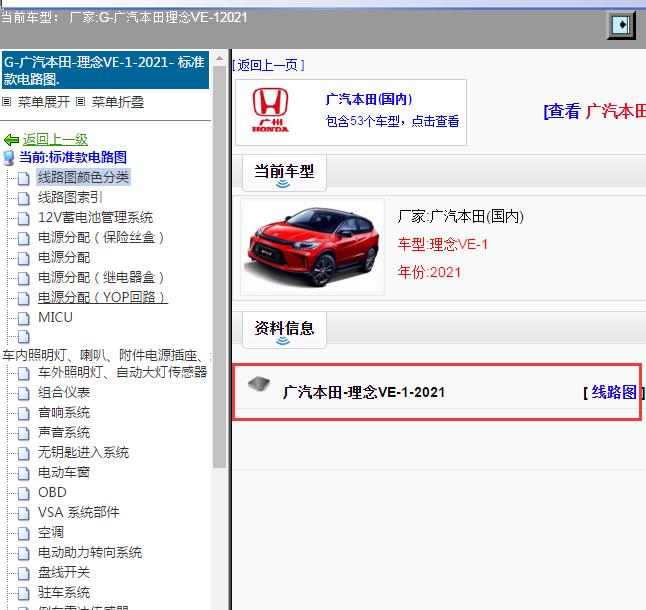Click the 当前:标准款电路图 heading
Screen dimensions: 646x610
tap(73, 157)
